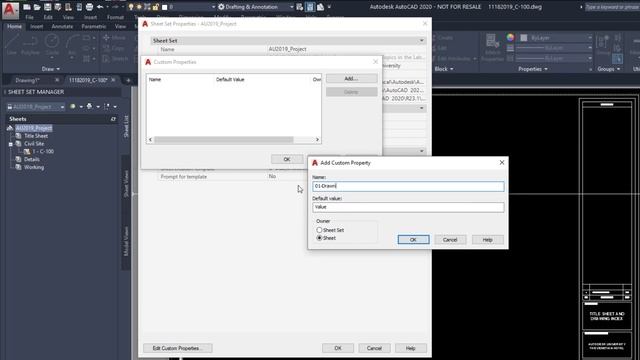640x360 pixels.
Task: Click Add... in Custom Properties dialog
Action: click(351, 78)
